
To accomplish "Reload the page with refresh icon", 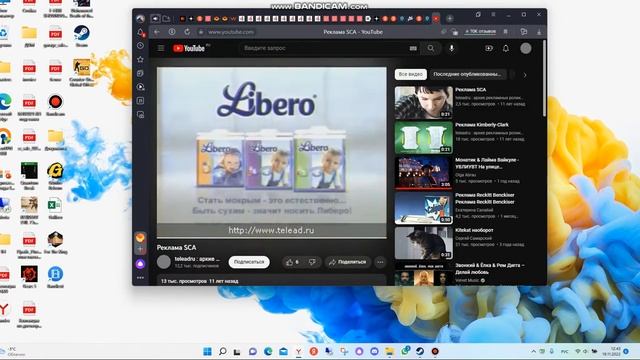I will click(x=187, y=32).
